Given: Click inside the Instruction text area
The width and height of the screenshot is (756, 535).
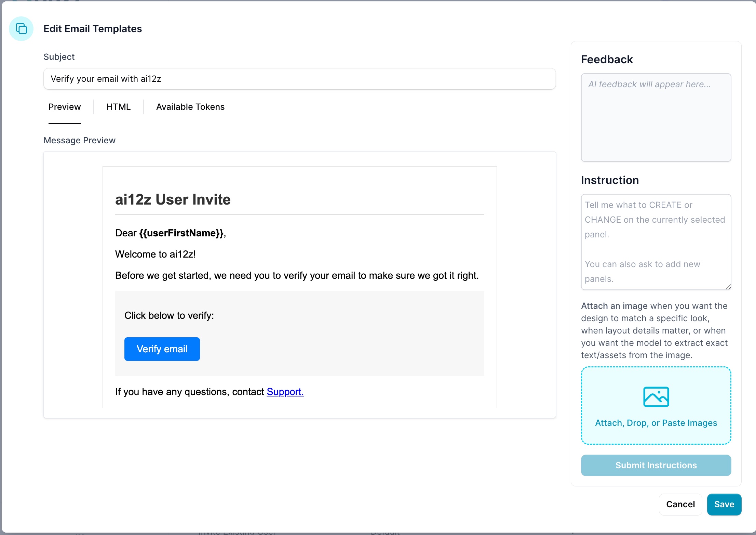Looking at the screenshot, I should (656, 242).
